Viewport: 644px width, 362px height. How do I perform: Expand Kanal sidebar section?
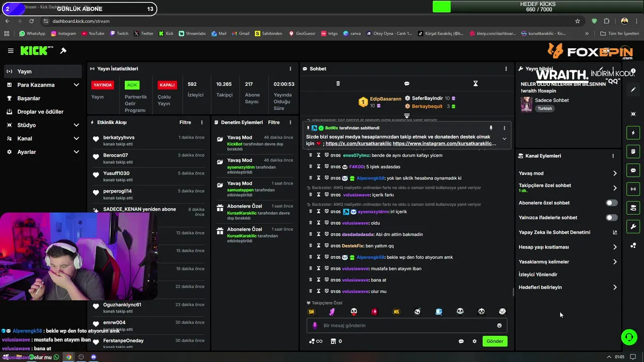(76, 138)
